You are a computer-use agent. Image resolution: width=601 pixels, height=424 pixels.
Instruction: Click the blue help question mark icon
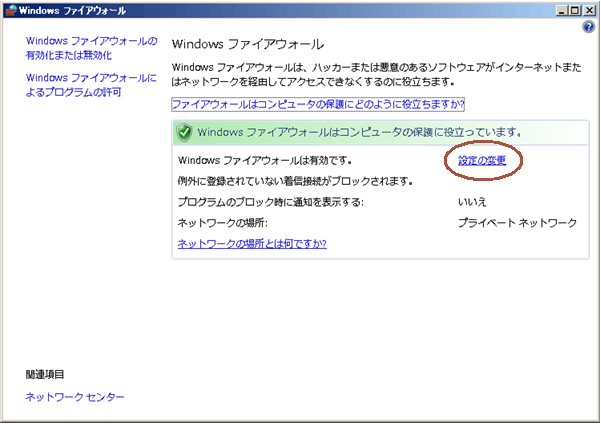tap(588, 27)
